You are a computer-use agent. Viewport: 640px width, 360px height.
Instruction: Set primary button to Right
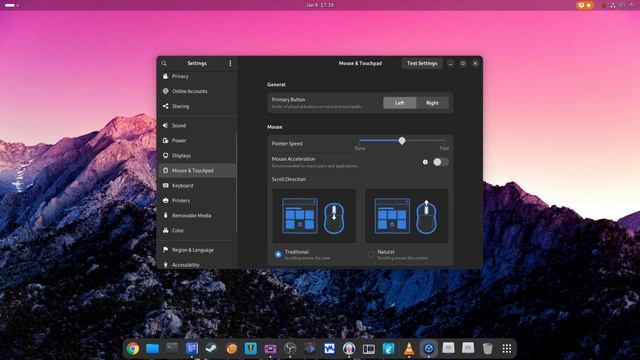click(x=432, y=103)
